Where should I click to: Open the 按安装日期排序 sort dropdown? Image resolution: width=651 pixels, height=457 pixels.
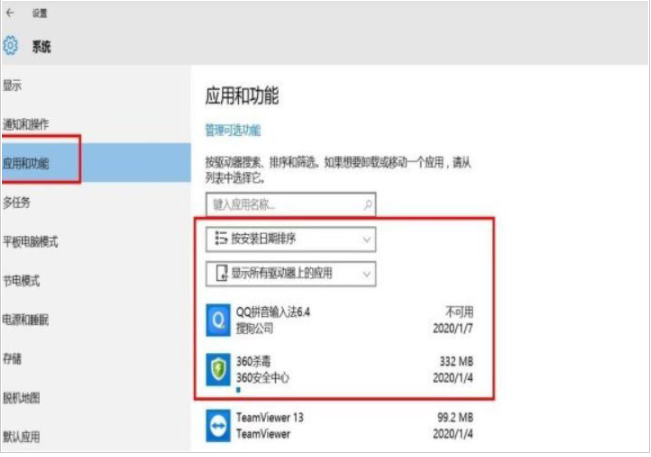coord(290,239)
